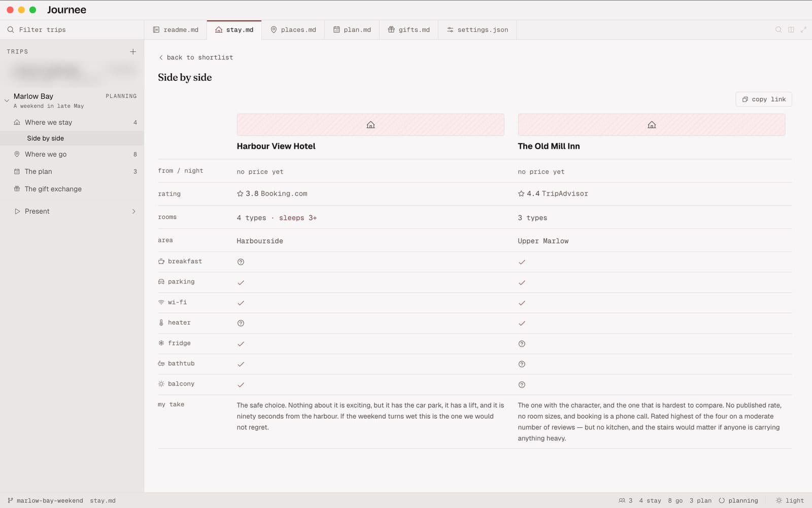Click the git branch marlow-bay-weekend indicator
Viewport: 812px width, 508px height.
coord(45,500)
